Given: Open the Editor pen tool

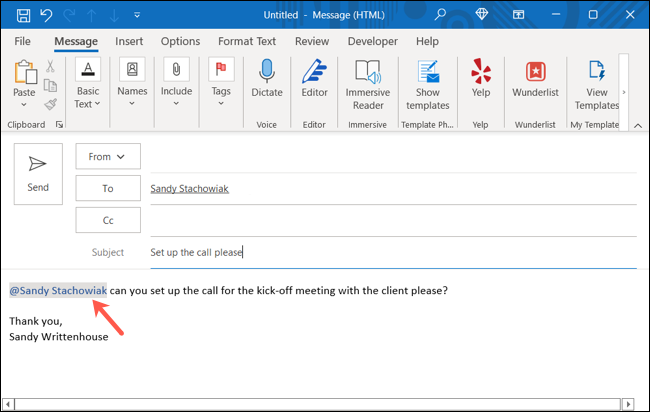Looking at the screenshot, I should tap(314, 78).
